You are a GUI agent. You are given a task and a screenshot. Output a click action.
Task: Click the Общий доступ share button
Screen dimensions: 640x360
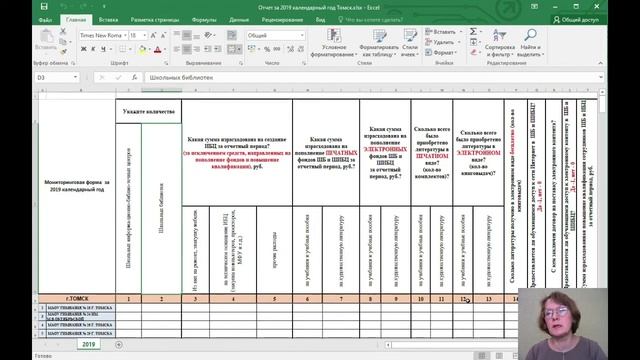click(x=576, y=20)
